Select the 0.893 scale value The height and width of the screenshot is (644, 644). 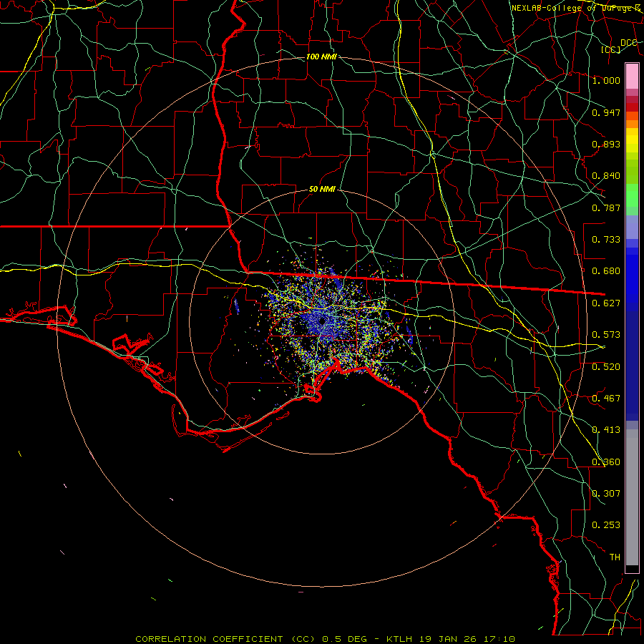(606, 144)
